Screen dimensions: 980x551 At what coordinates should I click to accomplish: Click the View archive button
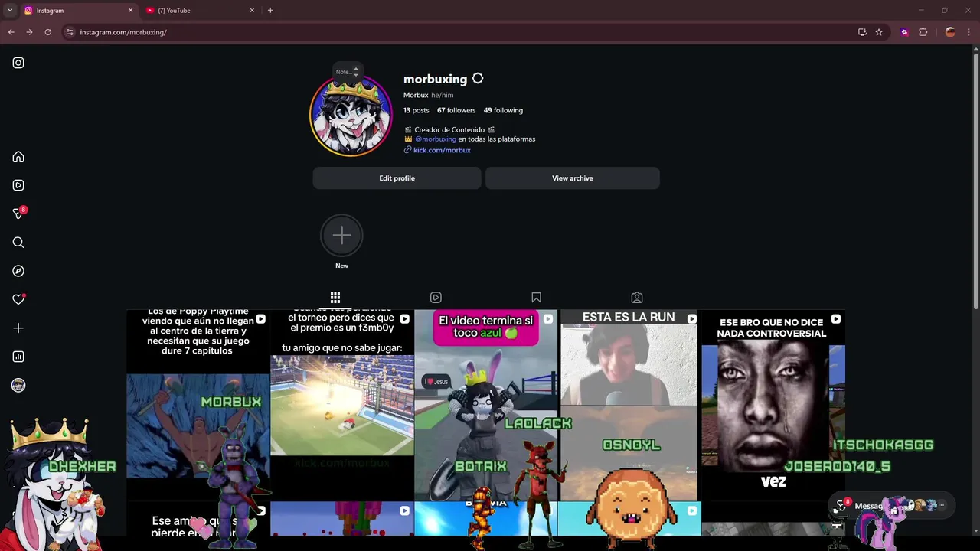(x=573, y=178)
